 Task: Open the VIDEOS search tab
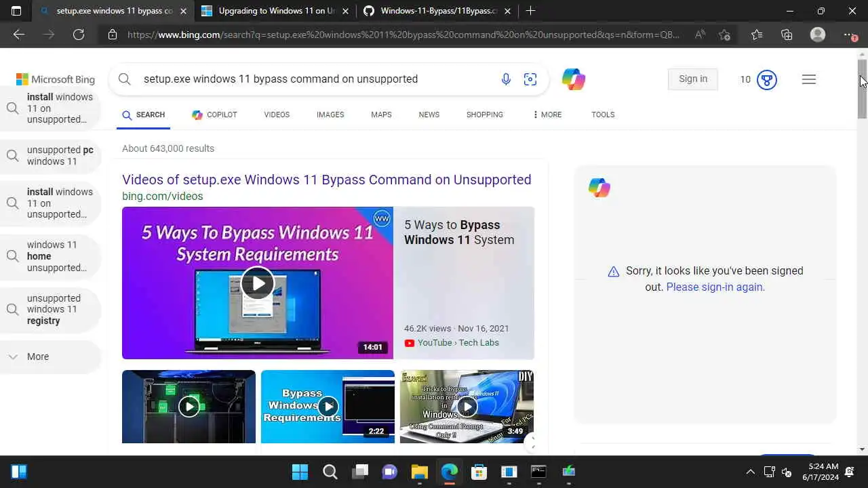(277, 115)
